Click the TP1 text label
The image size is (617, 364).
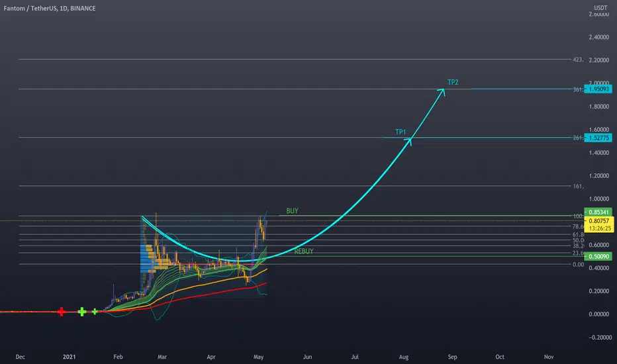point(401,132)
